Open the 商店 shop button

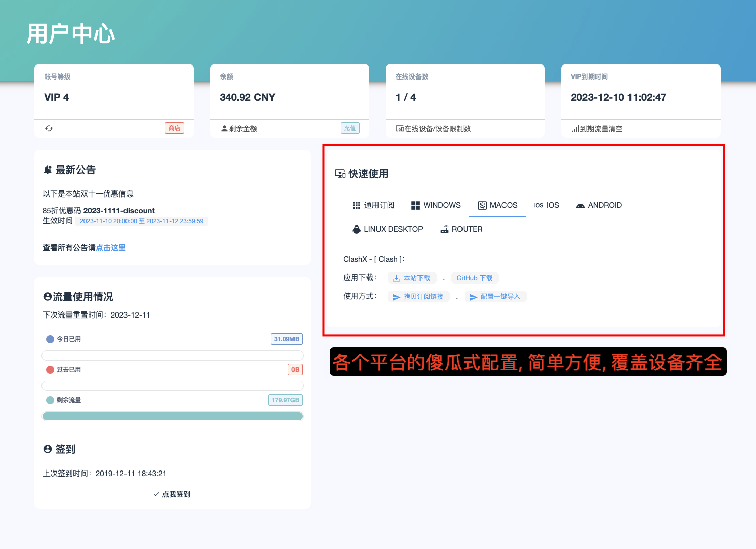[174, 128]
